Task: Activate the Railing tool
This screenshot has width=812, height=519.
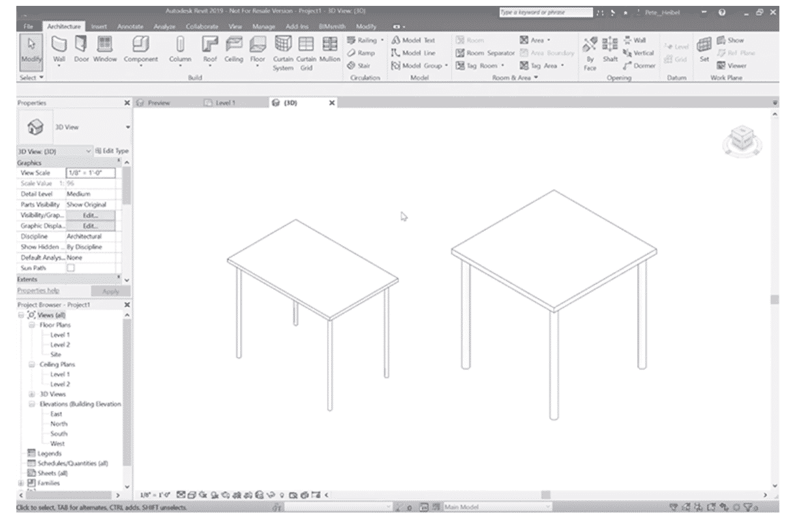Action: point(363,40)
